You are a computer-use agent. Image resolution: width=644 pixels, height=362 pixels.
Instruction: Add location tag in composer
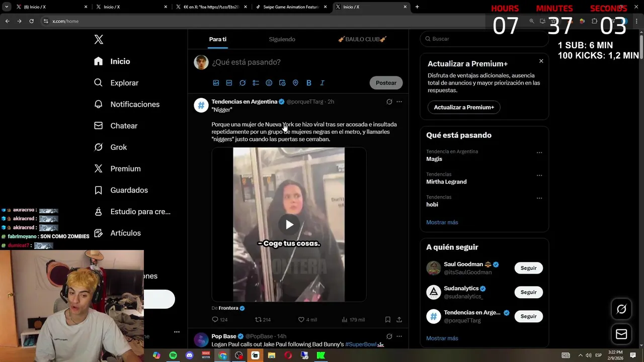click(x=295, y=83)
